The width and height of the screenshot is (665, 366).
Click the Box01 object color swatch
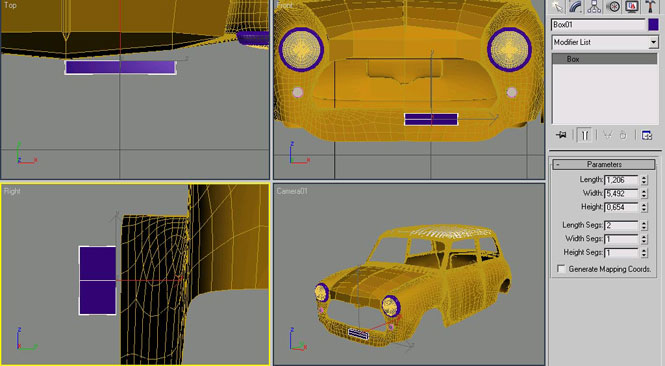point(654,25)
